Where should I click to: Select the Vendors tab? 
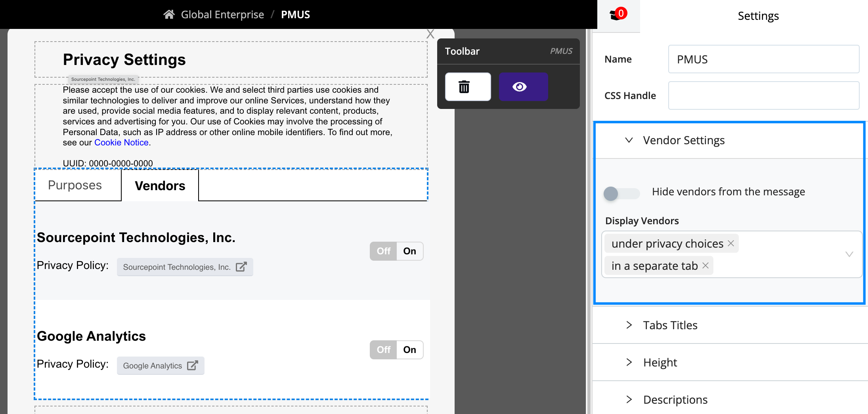click(x=160, y=186)
